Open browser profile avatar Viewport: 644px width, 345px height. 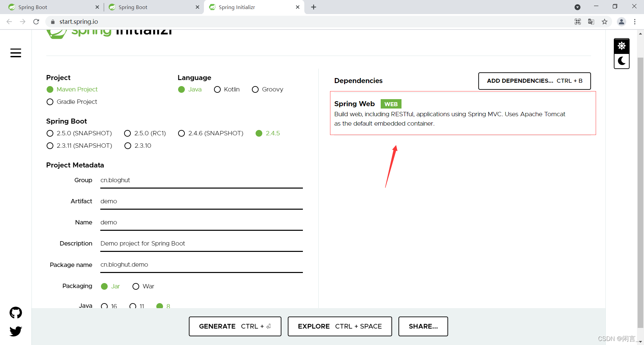point(622,22)
